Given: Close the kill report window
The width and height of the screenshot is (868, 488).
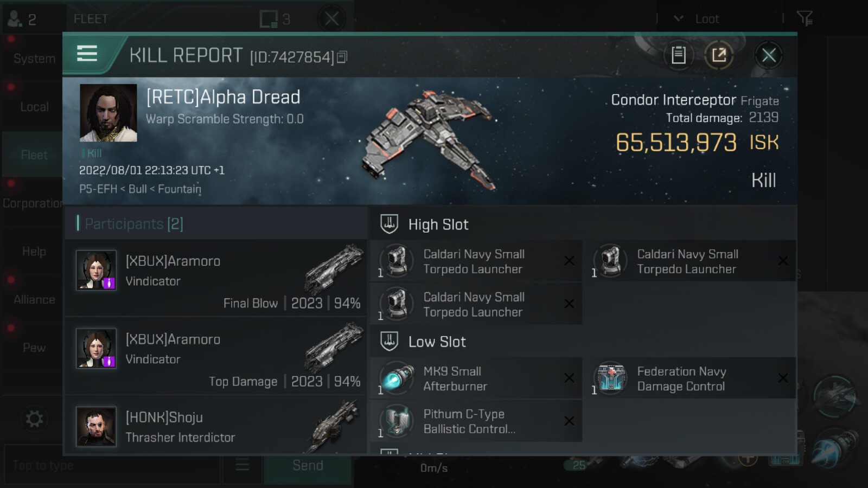Looking at the screenshot, I should coord(768,55).
